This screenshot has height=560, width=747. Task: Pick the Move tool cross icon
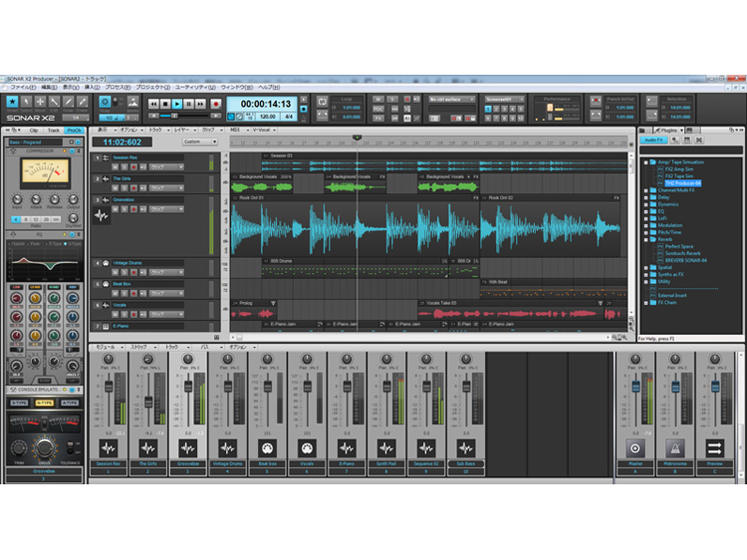(40, 101)
